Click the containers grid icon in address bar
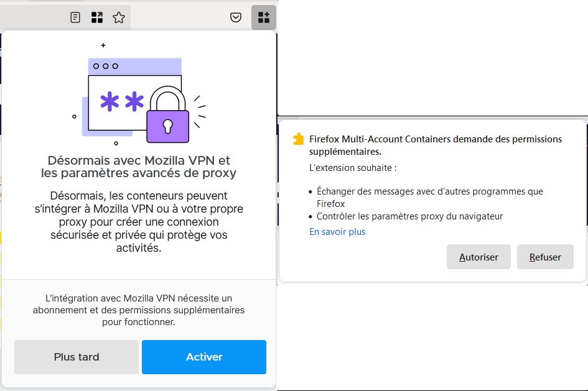 [x=97, y=17]
